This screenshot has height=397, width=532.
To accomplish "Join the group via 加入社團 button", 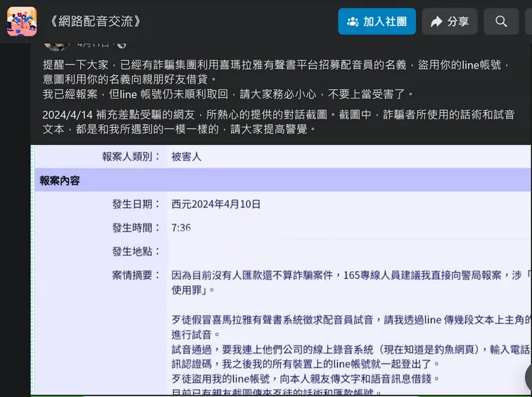I will (x=377, y=21).
